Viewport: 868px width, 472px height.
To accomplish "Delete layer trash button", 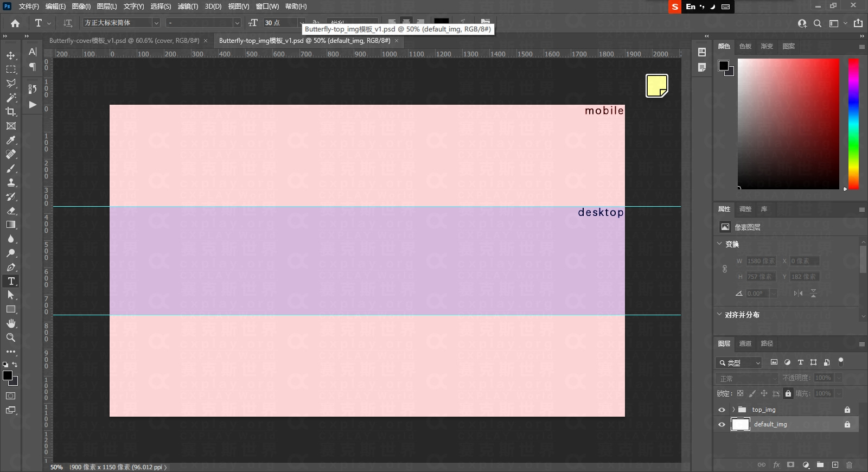I will click(x=850, y=465).
